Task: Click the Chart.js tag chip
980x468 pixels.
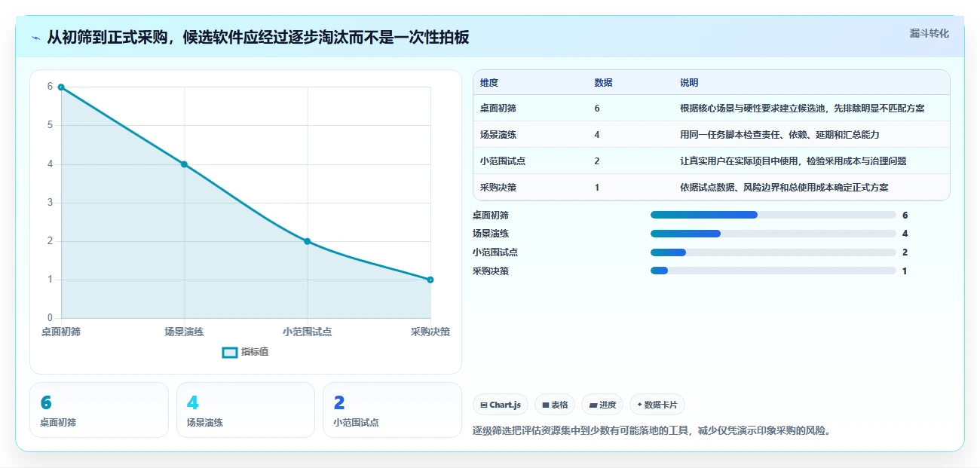Action: [501, 405]
